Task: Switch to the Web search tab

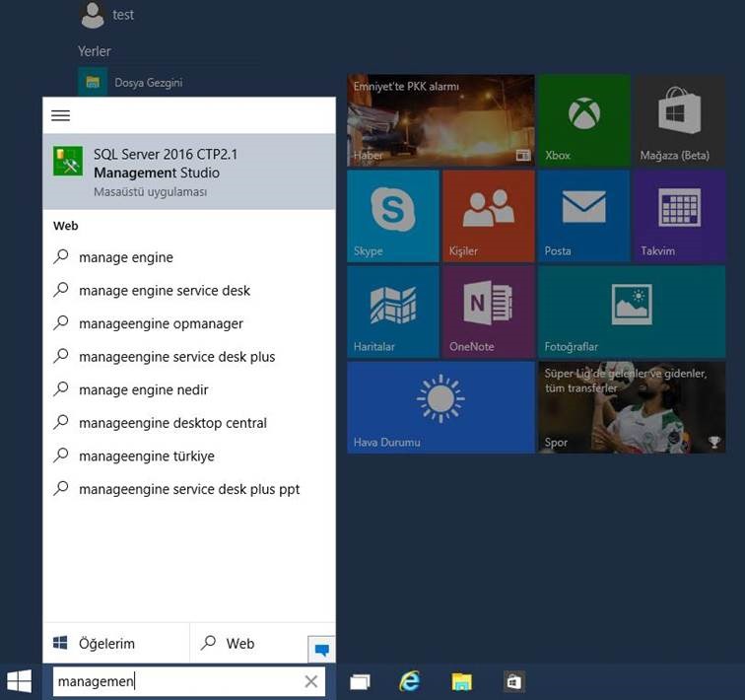Action: (x=248, y=643)
